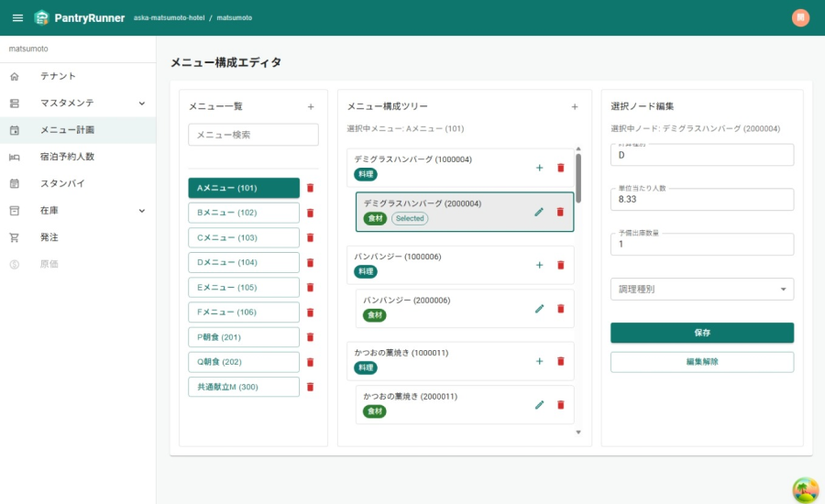The width and height of the screenshot is (825, 504).
Task: Open 原価 in sidebar
Action: (x=78, y=264)
